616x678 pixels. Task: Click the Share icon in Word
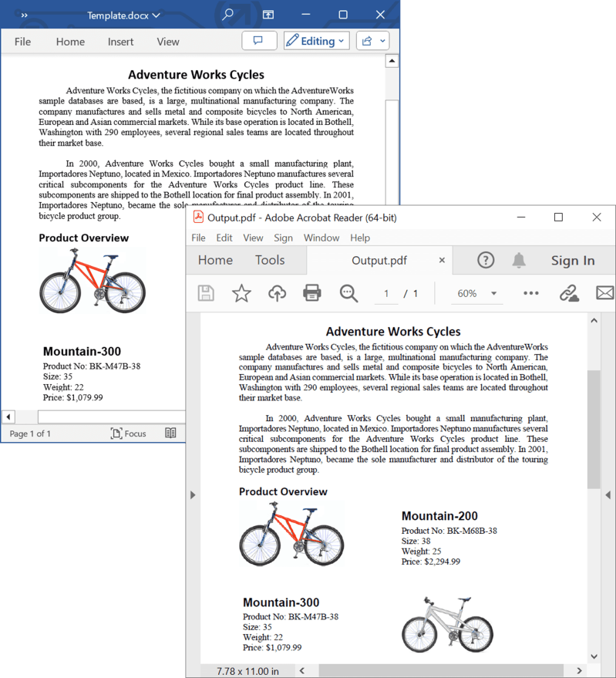tap(367, 41)
